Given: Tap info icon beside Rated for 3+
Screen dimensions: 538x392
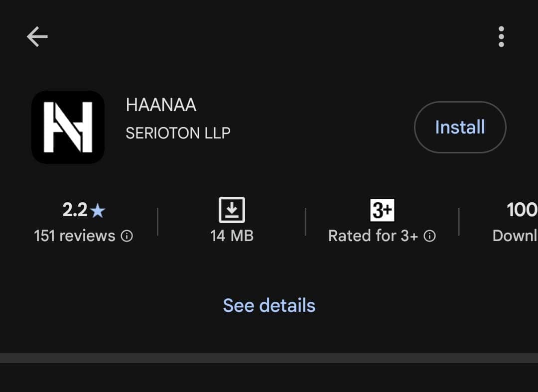Looking at the screenshot, I should pyautogui.click(x=429, y=236).
